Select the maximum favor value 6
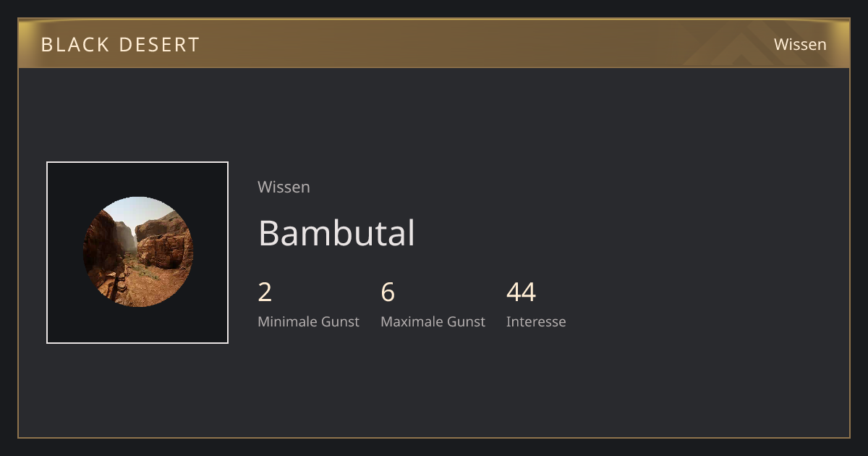Screen dimensions: 868x456 (x=388, y=292)
